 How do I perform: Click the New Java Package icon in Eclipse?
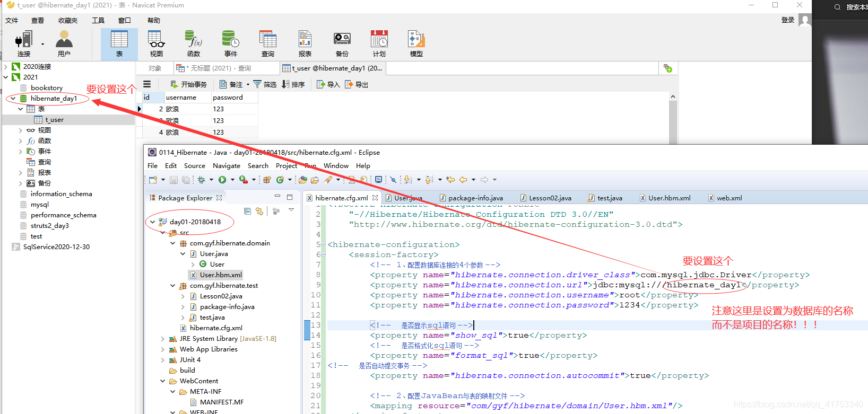[267, 180]
